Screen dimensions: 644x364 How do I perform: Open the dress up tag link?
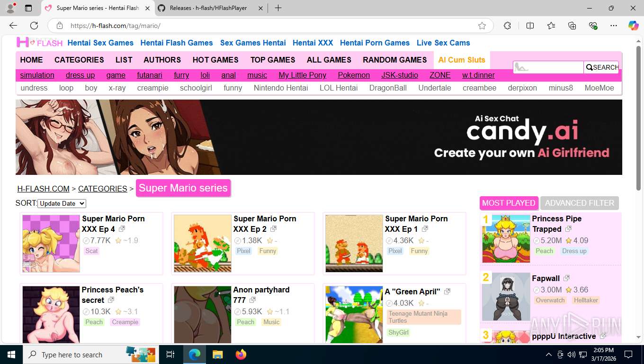point(80,75)
